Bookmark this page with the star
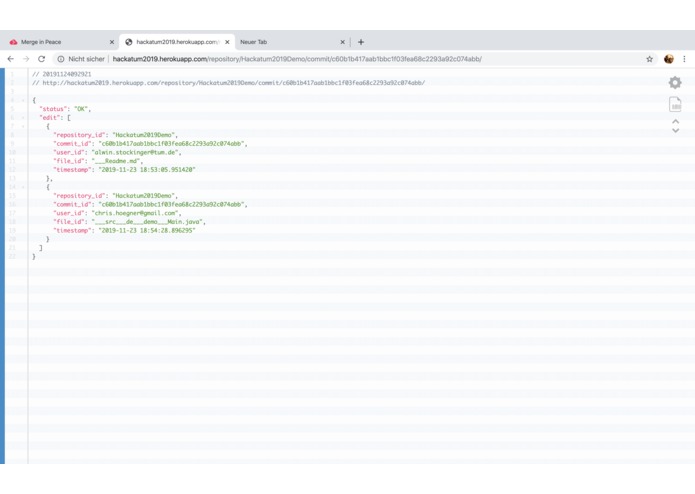 [649, 59]
